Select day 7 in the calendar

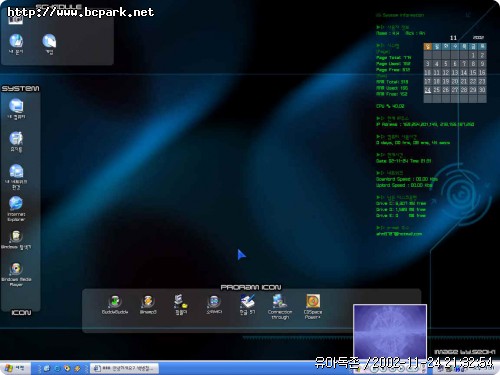coord(464,64)
